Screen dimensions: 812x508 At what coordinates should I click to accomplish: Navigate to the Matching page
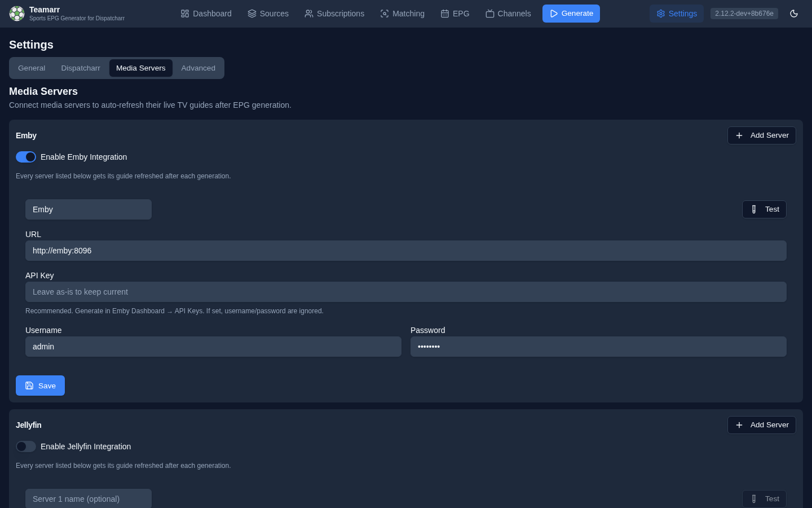tap(402, 14)
